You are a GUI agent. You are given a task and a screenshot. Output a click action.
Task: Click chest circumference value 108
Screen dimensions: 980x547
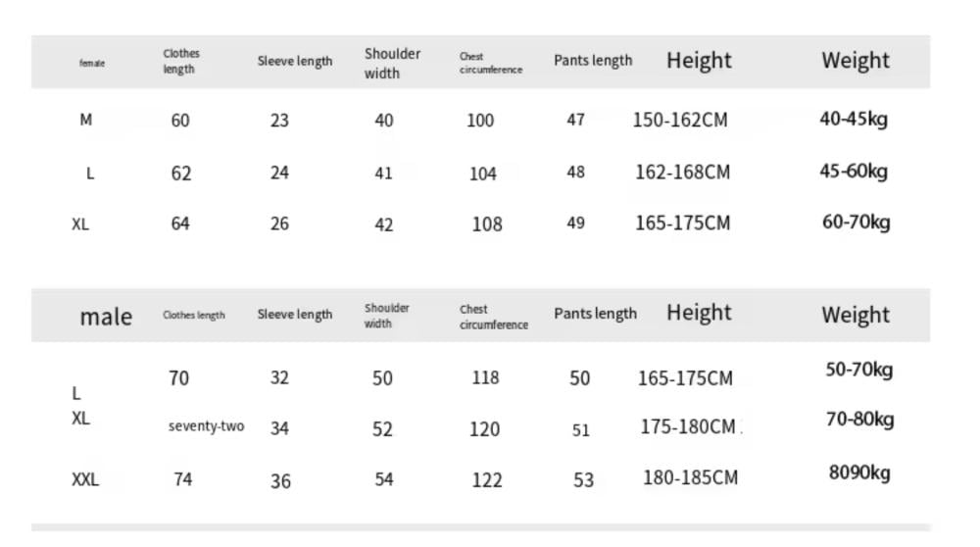pyautogui.click(x=487, y=224)
